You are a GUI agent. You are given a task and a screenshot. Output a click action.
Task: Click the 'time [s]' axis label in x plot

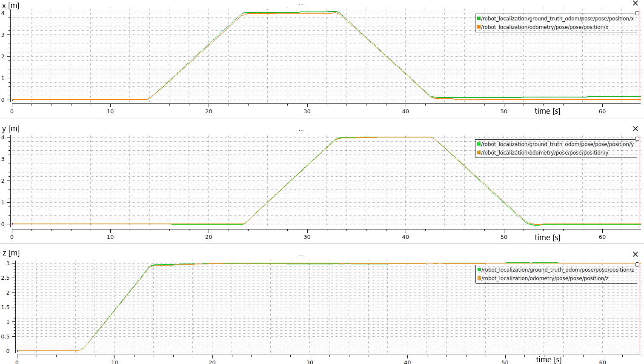point(547,111)
